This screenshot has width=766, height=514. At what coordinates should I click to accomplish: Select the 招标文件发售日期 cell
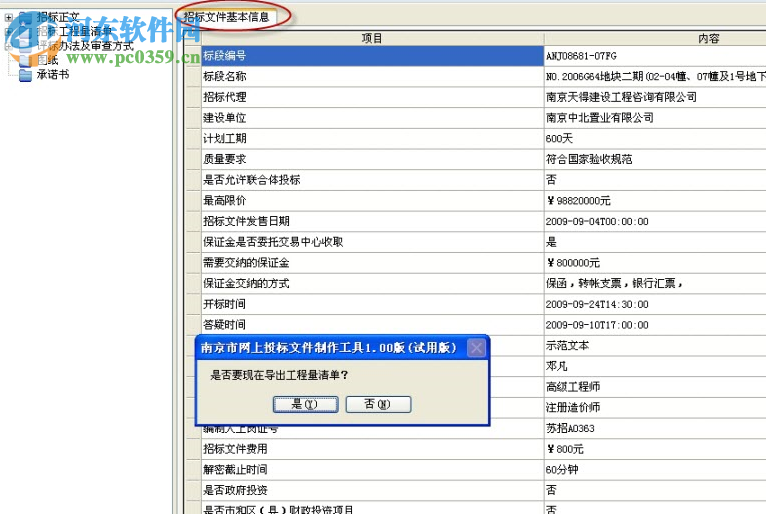click(x=372, y=221)
